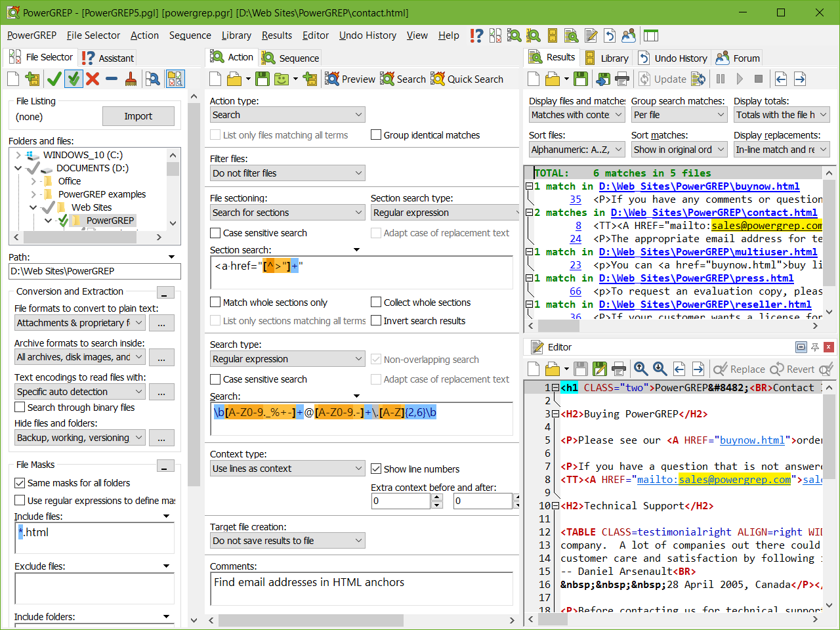Open the D:\Web Sites\PowerGREP\buynow.html result link
The height and width of the screenshot is (630, 840).
699,186
